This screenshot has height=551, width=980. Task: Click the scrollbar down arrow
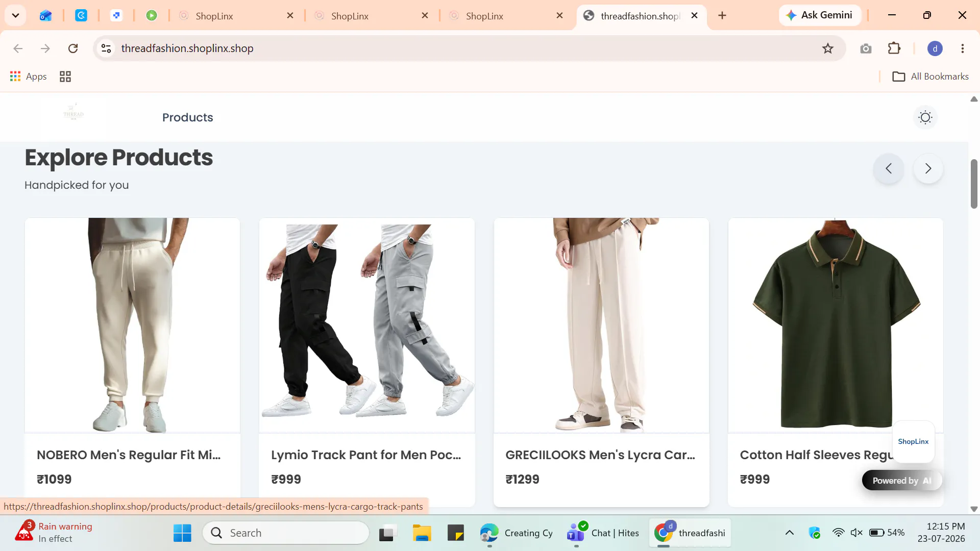coord(974,509)
